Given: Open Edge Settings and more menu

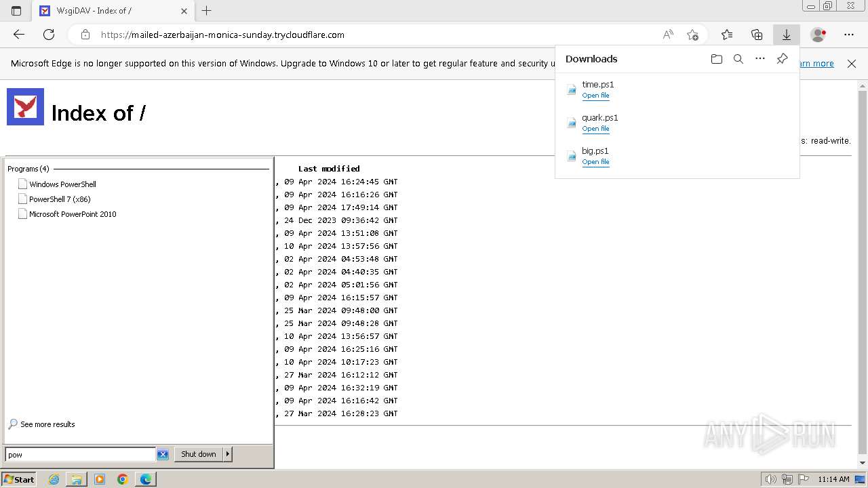Looking at the screenshot, I should (x=849, y=35).
